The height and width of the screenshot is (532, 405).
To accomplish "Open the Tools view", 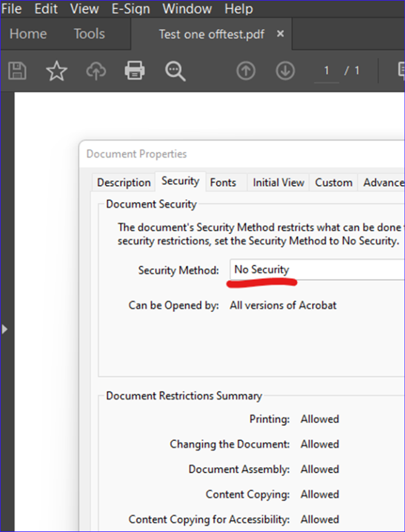I will [x=90, y=33].
